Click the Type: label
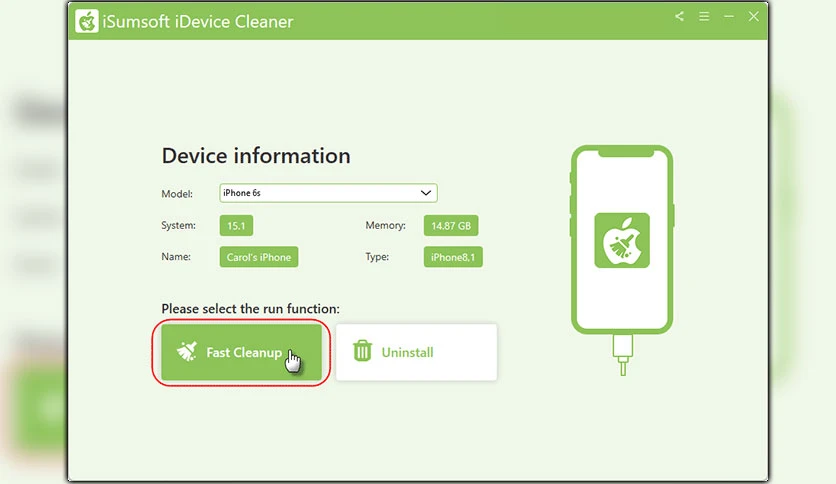The image size is (836, 484). (x=377, y=257)
